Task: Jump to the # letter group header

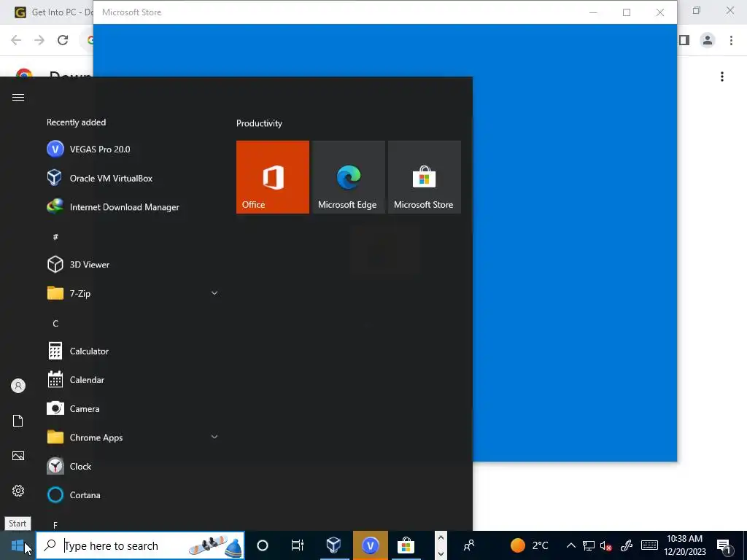Action: pyautogui.click(x=55, y=237)
